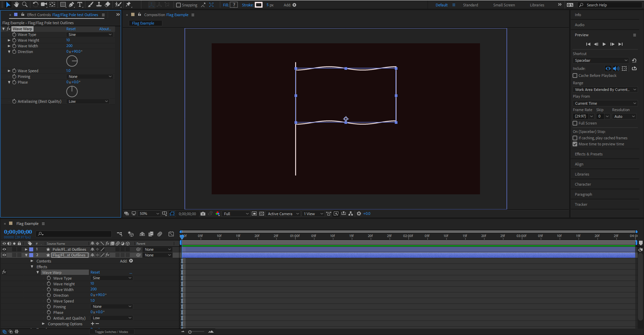Uncheck Move time to preview time
This screenshot has height=335, width=644.
[x=575, y=144]
